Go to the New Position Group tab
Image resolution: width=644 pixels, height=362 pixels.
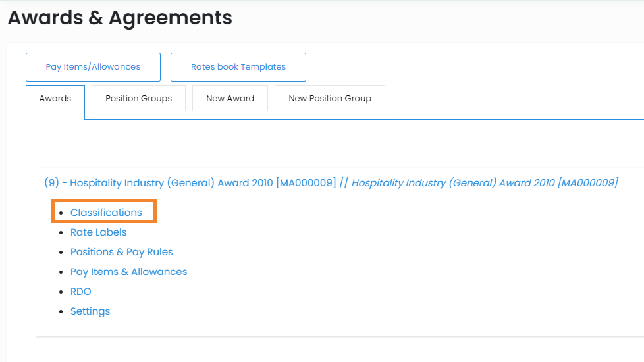(x=329, y=99)
